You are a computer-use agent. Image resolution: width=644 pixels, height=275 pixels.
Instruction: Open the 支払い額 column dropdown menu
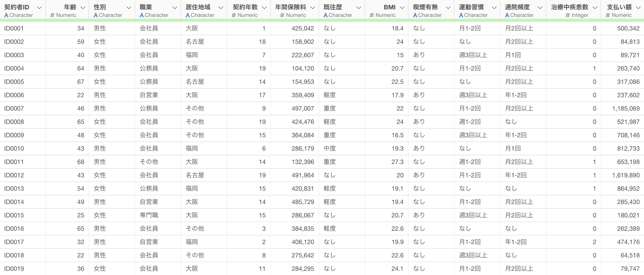coord(639,8)
